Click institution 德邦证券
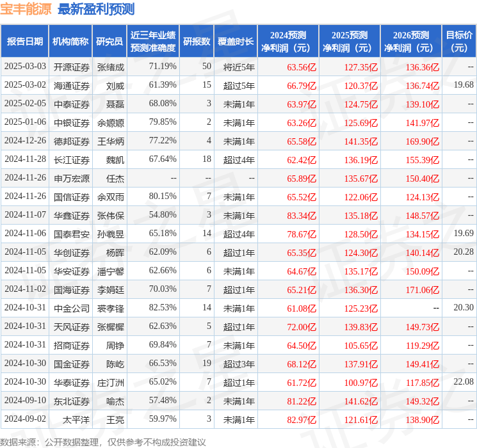The image size is (477, 448). tap(72, 141)
